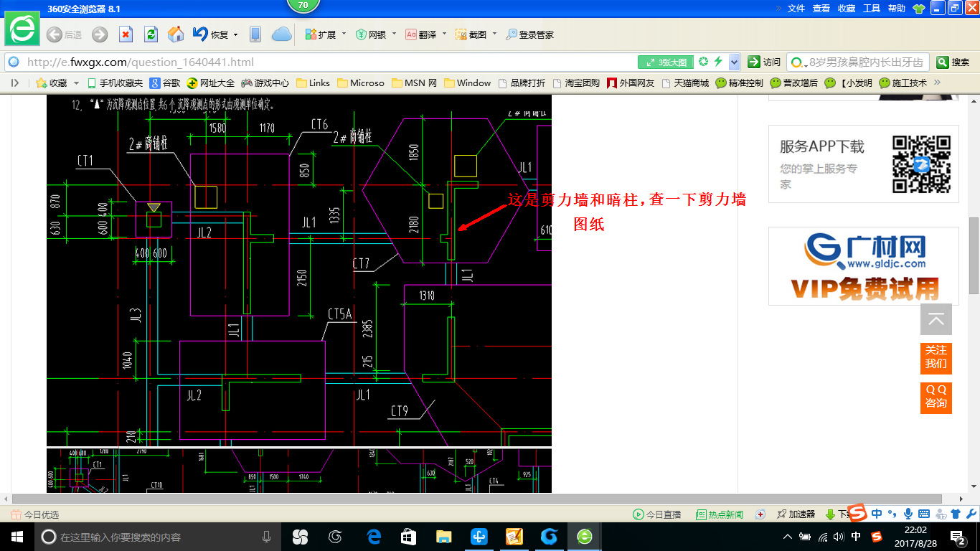Image resolution: width=980 pixels, height=551 pixels.
Task: Click the 关注我们 orange button
Action: coord(936,357)
